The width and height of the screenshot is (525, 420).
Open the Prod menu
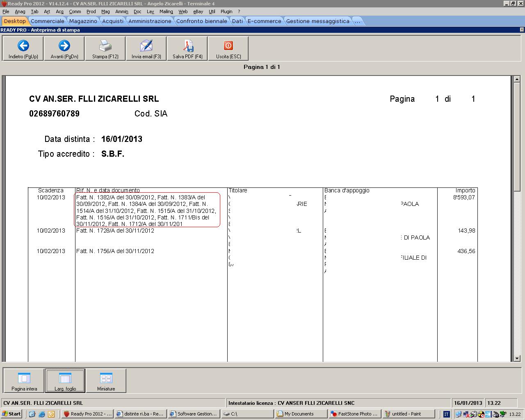coord(91,11)
